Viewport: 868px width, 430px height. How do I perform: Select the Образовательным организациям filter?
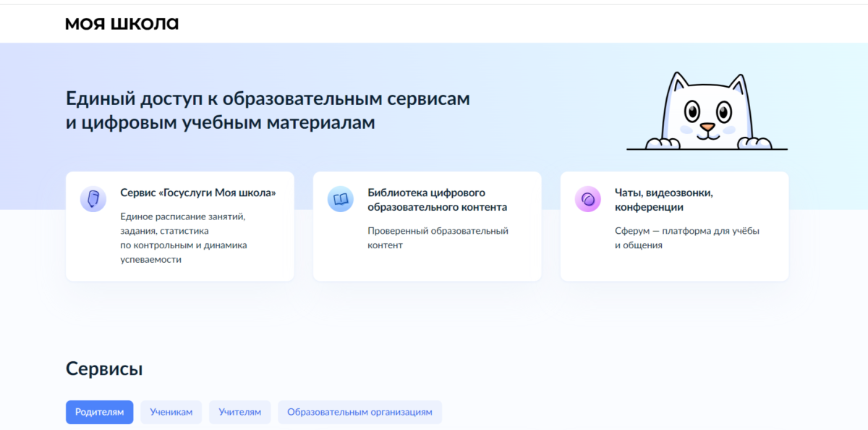pos(359,412)
